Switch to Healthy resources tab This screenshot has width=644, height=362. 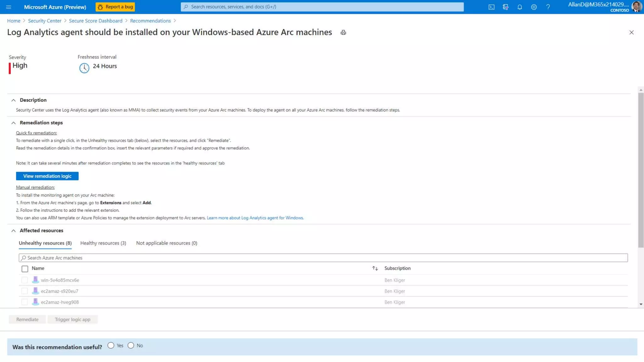[x=103, y=243]
